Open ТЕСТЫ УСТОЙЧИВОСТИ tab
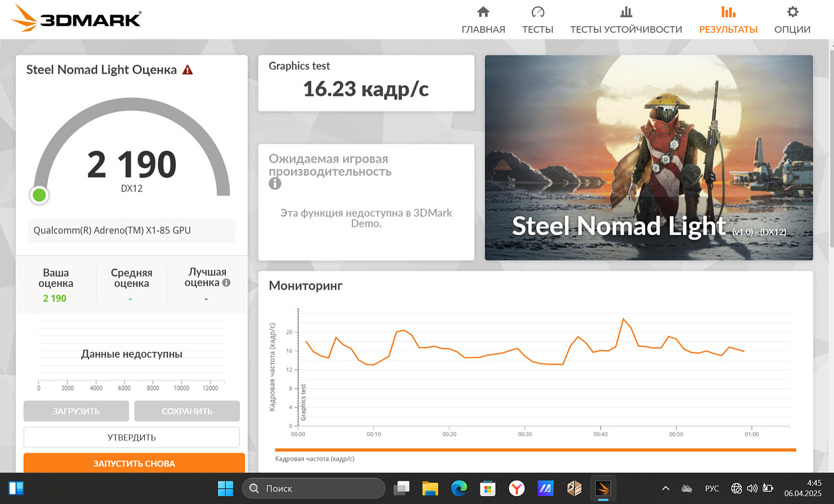834x504 pixels. tap(626, 20)
